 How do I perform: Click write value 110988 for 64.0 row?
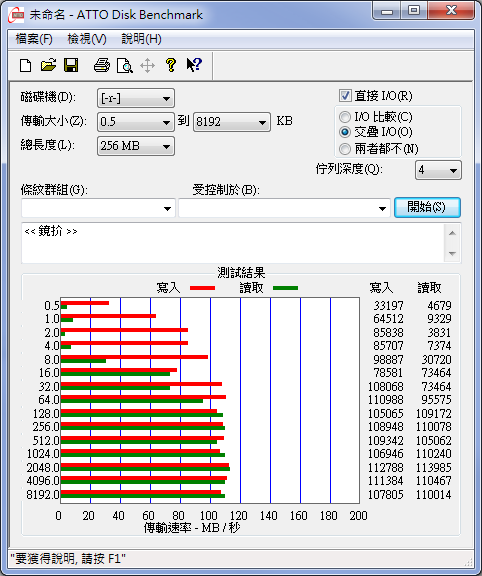point(385,400)
